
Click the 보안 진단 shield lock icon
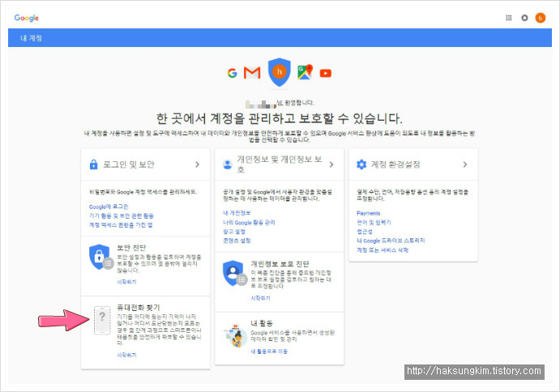pos(100,257)
